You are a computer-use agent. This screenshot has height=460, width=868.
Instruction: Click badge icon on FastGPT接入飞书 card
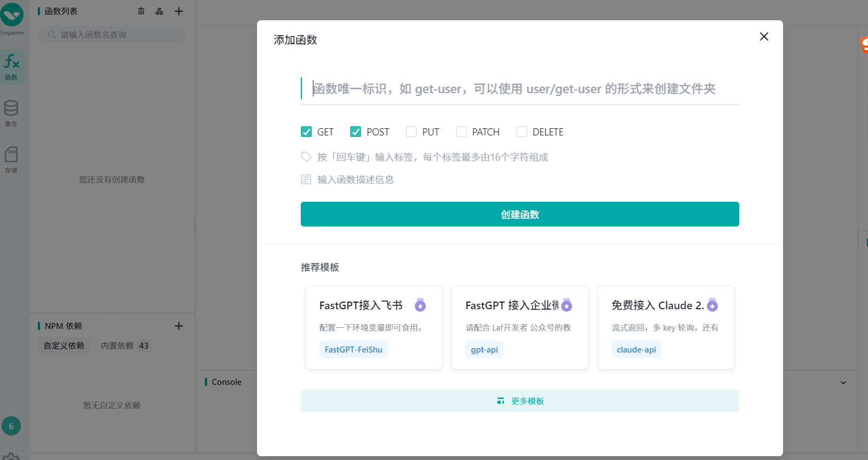pos(420,305)
